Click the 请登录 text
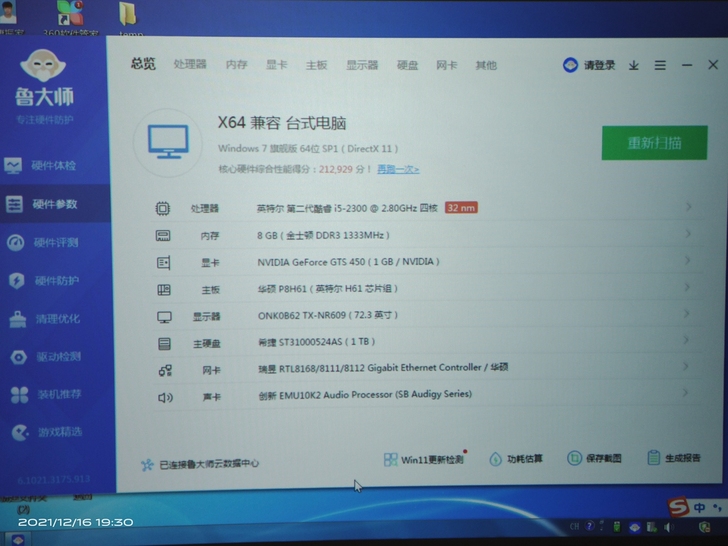 click(x=599, y=65)
